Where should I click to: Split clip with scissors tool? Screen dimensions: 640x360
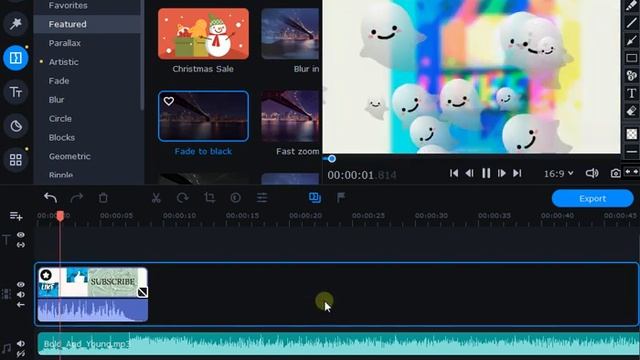(156, 198)
